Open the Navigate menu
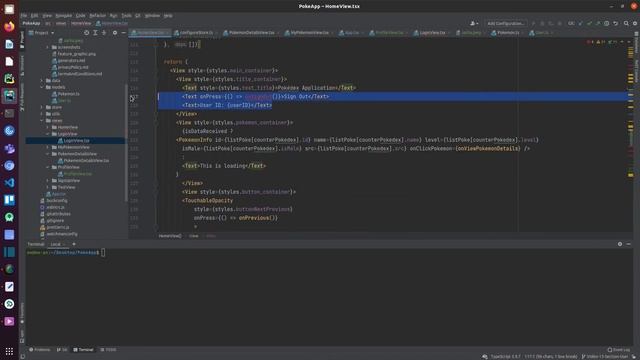The width and height of the screenshot is (640, 360). tap(64, 16)
